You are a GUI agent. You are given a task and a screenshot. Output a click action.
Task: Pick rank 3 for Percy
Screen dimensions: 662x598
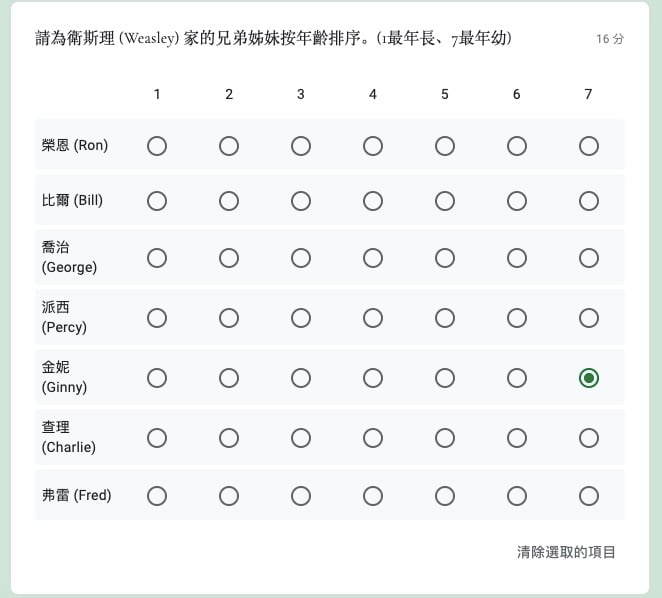point(301,318)
